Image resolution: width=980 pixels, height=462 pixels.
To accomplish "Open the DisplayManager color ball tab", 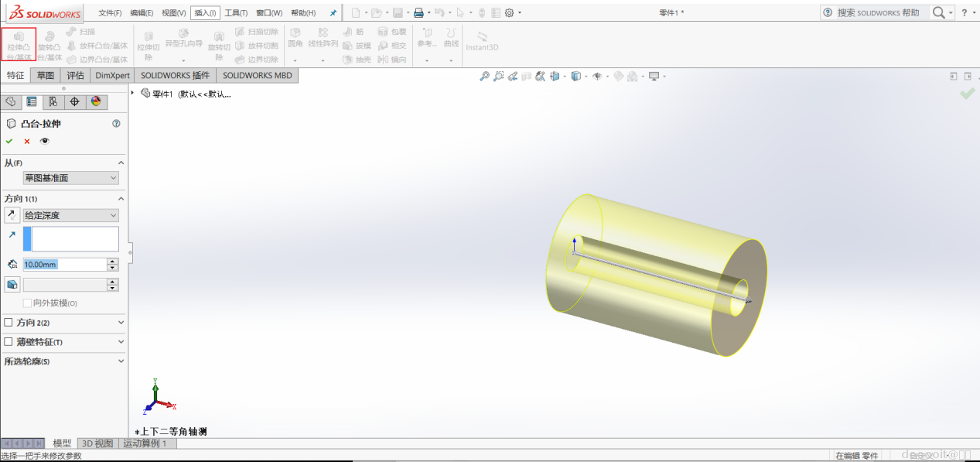I will click(96, 101).
